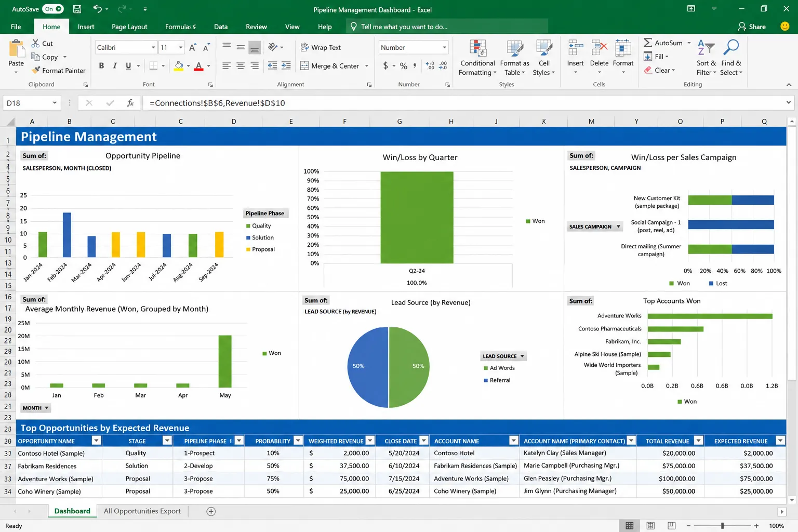798x532 pixels.
Task: Switch to Page Break Preview in status bar
Action: tap(672, 526)
